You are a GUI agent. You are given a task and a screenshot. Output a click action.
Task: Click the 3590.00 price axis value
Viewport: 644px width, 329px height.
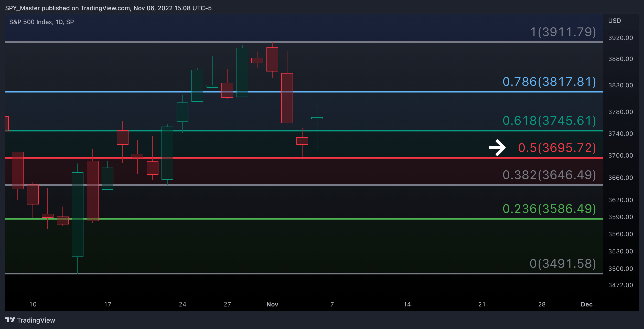coord(620,217)
